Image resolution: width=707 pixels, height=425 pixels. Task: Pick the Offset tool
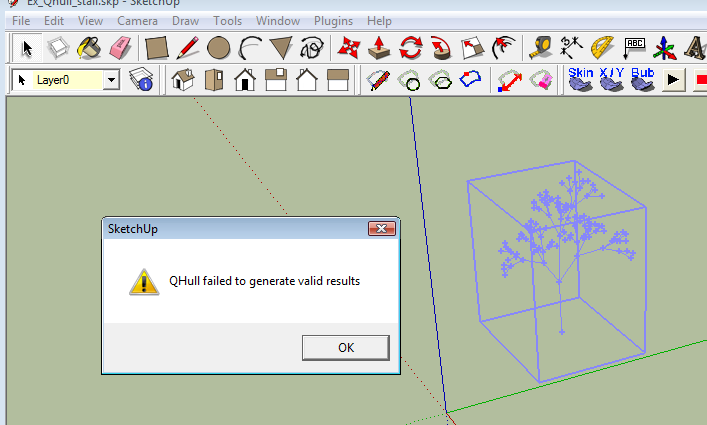tap(503, 48)
